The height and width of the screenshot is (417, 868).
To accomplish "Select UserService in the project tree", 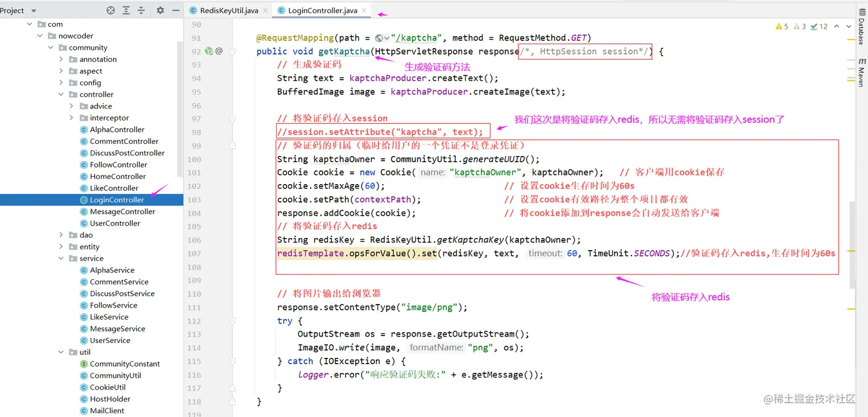I will point(110,340).
